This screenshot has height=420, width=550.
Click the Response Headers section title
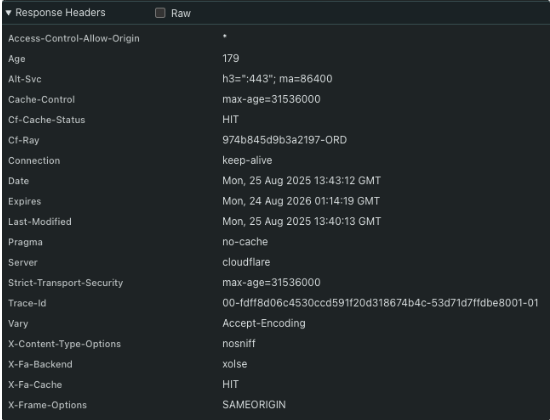(x=60, y=13)
